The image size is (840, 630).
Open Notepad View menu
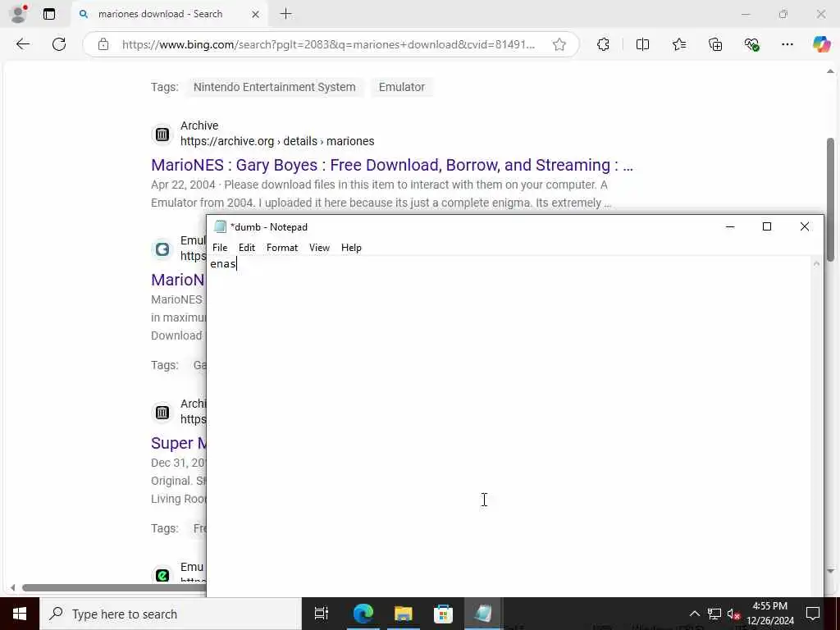(x=319, y=248)
